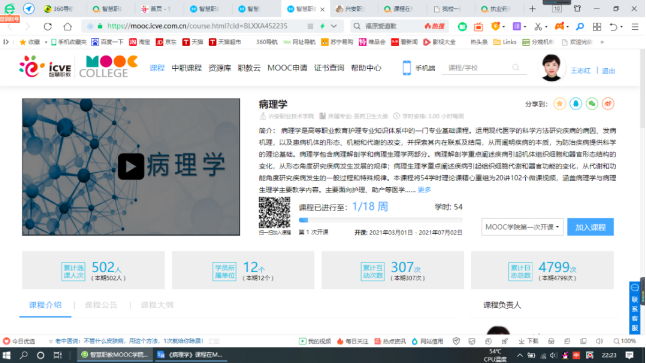Click the 手机端 phone icon
This screenshot has height=363, width=646.
pyautogui.click(x=407, y=68)
